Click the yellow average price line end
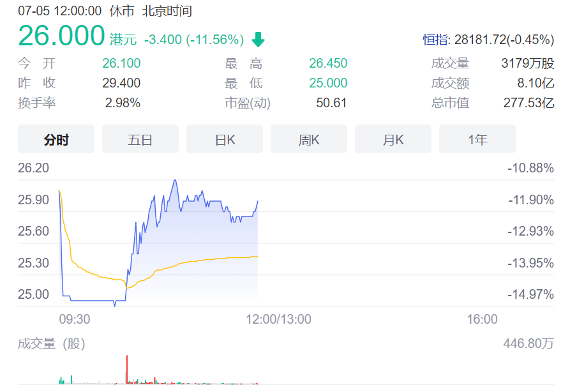The height and width of the screenshot is (392, 584). point(257,257)
